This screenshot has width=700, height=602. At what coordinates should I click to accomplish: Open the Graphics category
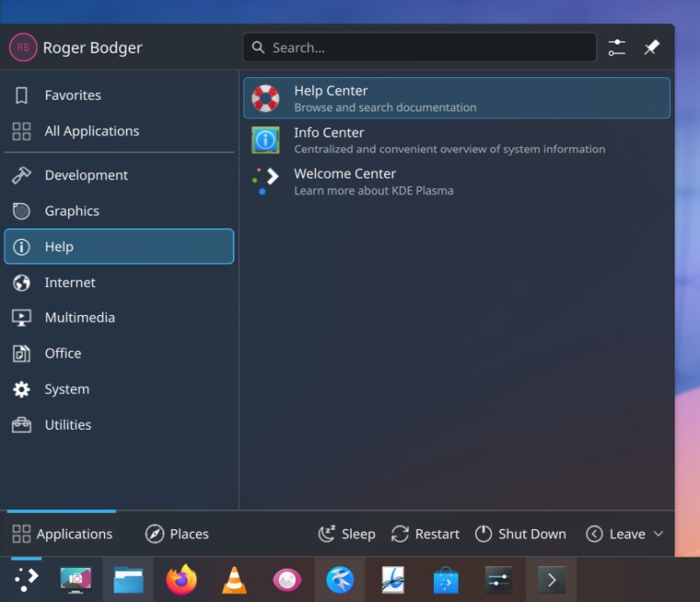point(119,211)
